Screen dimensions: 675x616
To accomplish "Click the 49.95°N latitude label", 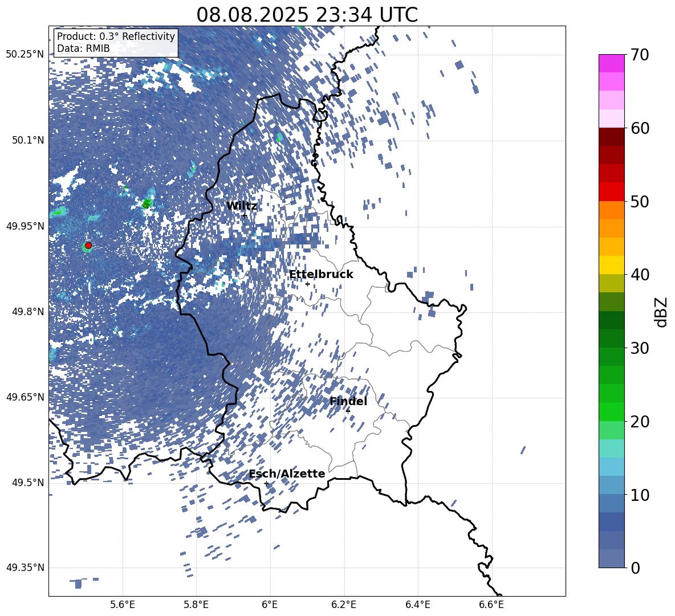I will click(25, 226).
